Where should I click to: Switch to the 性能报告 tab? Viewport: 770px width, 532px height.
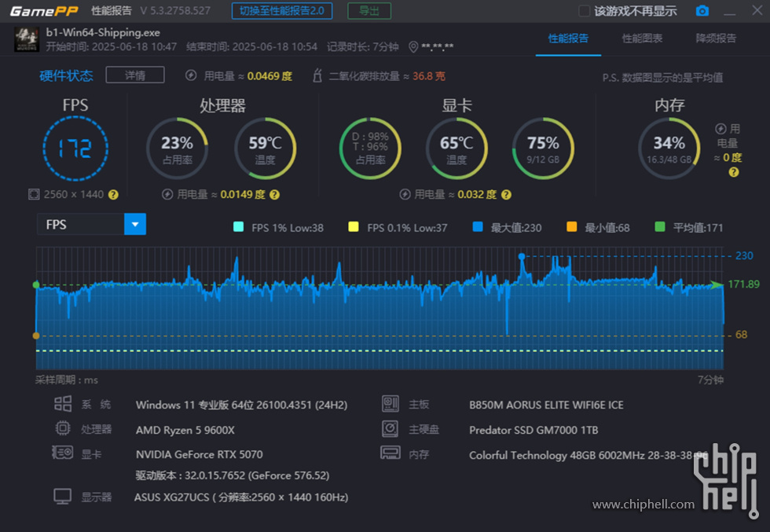coord(568,39)
